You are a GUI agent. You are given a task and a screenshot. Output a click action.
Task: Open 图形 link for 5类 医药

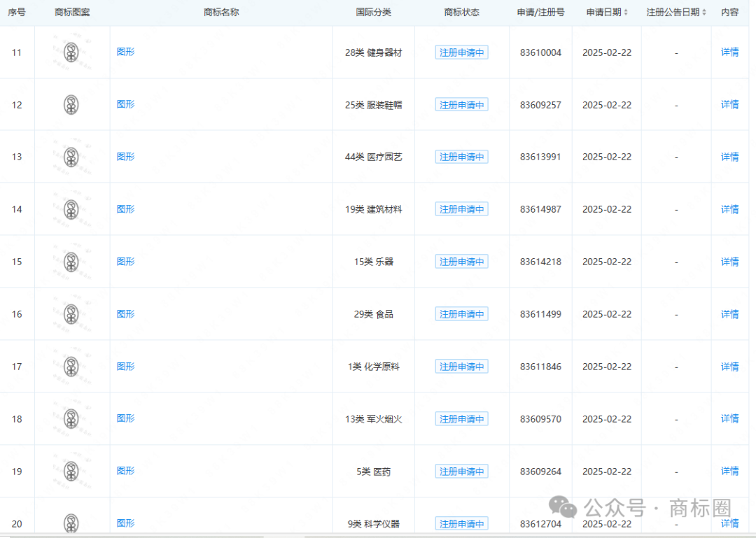125,471
